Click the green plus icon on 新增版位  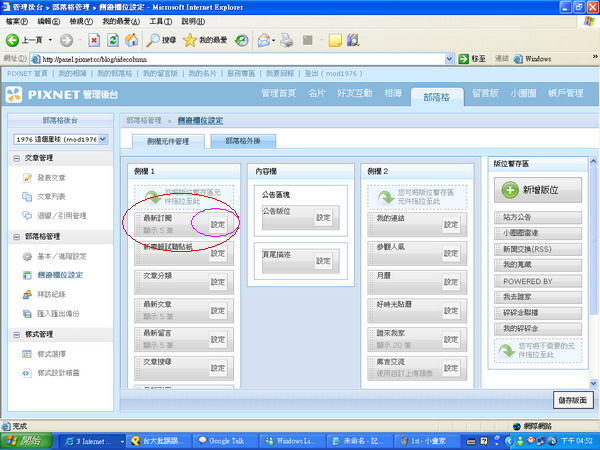tap(510, 190)
